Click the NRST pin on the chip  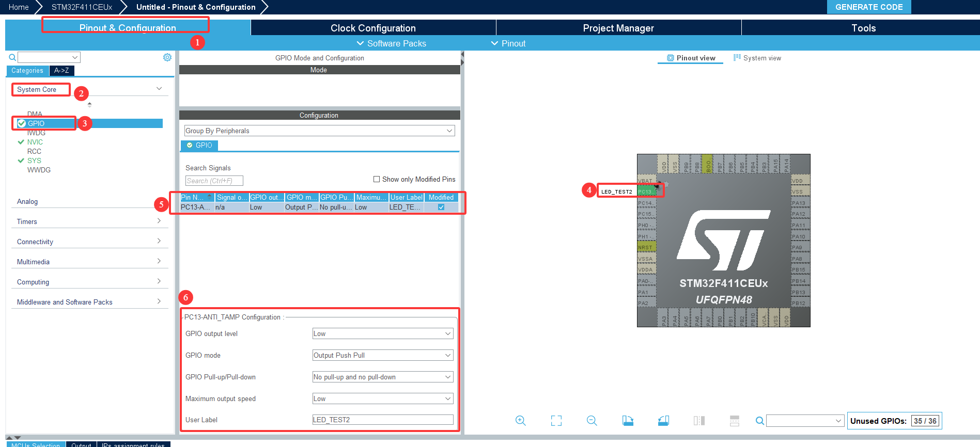click(x=646, y=247)
